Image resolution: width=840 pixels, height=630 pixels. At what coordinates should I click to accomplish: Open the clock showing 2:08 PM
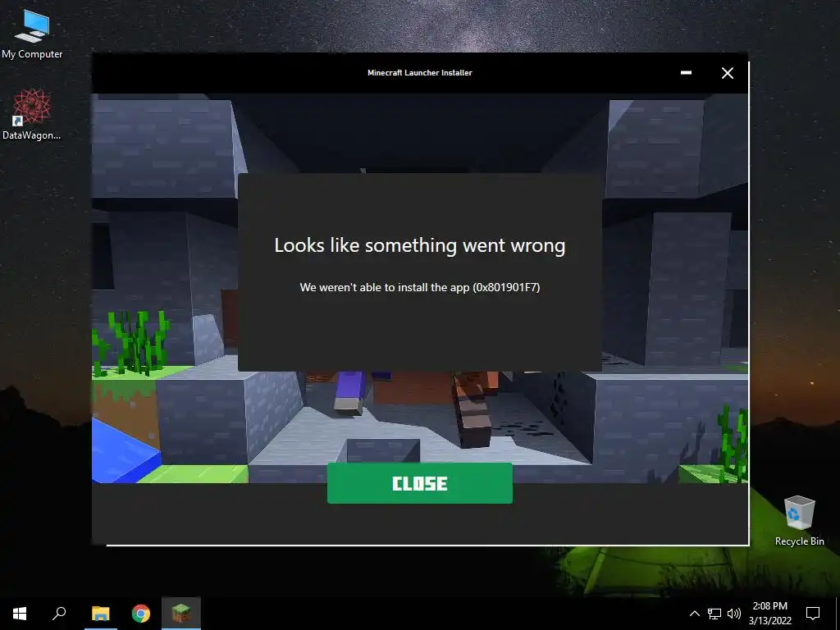769,614
